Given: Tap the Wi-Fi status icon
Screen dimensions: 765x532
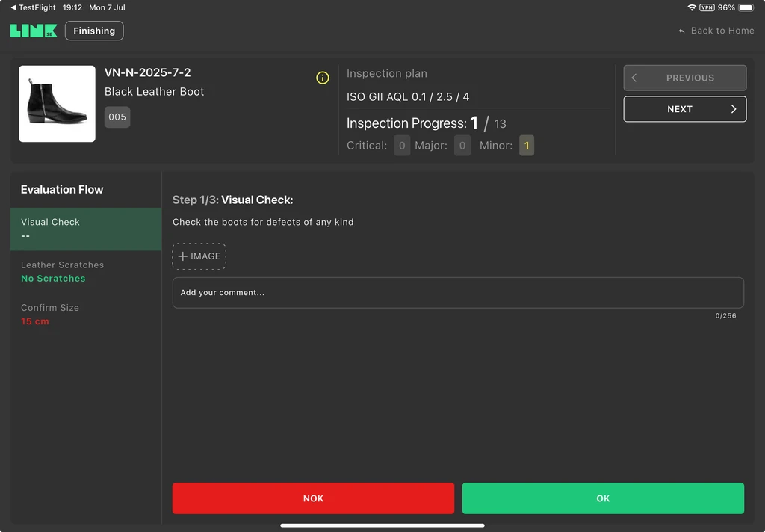Looking at the screenshot, I should (691, 7).
